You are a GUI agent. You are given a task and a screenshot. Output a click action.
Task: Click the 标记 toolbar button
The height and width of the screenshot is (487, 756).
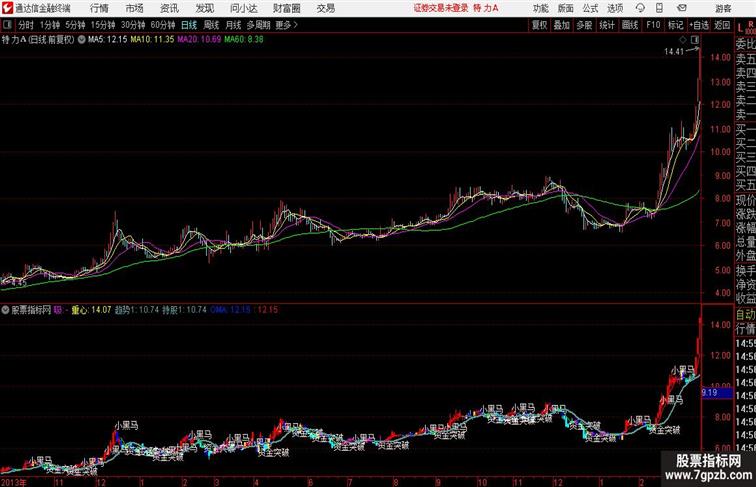[675, 25]
